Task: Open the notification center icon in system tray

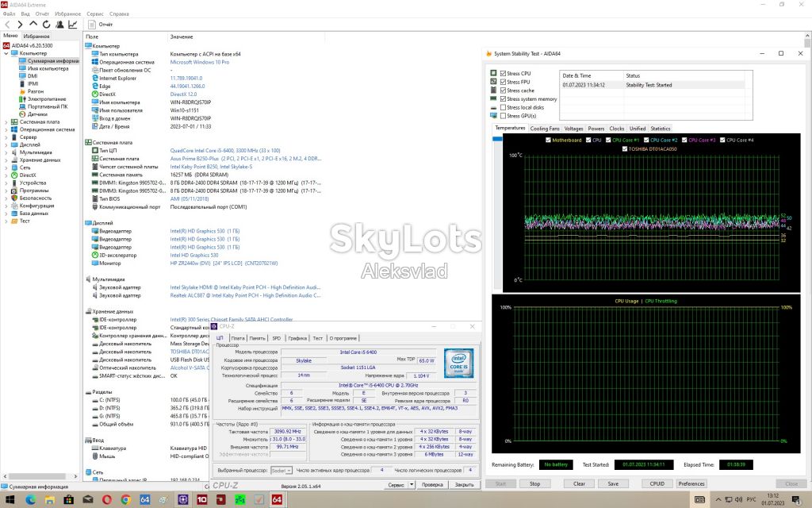Action: point(796,500)
